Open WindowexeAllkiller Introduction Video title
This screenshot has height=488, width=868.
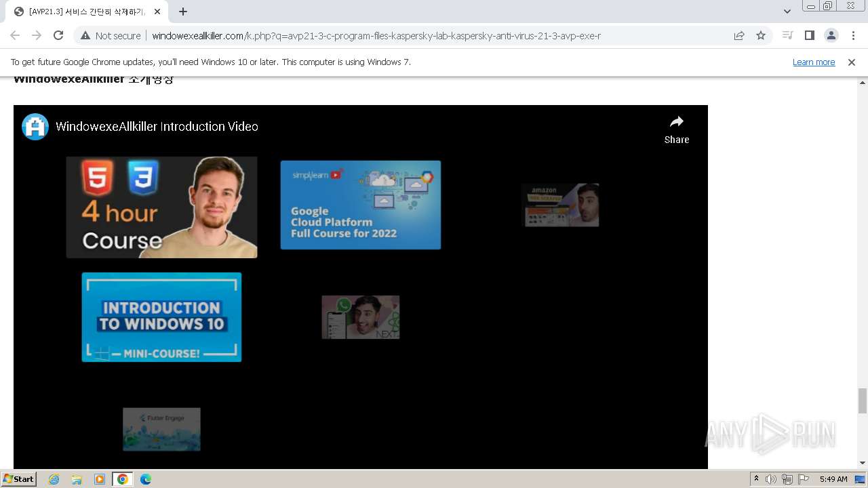[157, 127]
